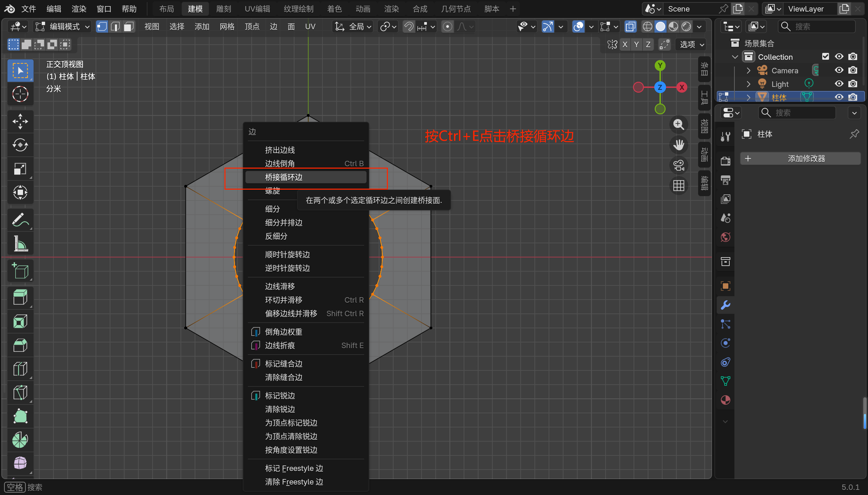Click the zoom magnifier viewport button
Screen dimensions: 868x495
coord(678,125)
